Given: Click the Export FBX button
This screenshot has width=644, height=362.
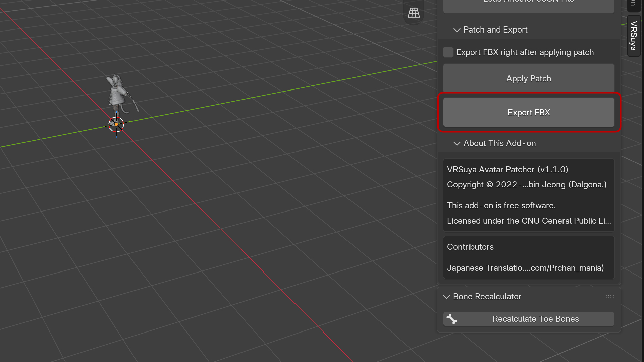Looking at the screenshot, I should click(x=529, y=113).
